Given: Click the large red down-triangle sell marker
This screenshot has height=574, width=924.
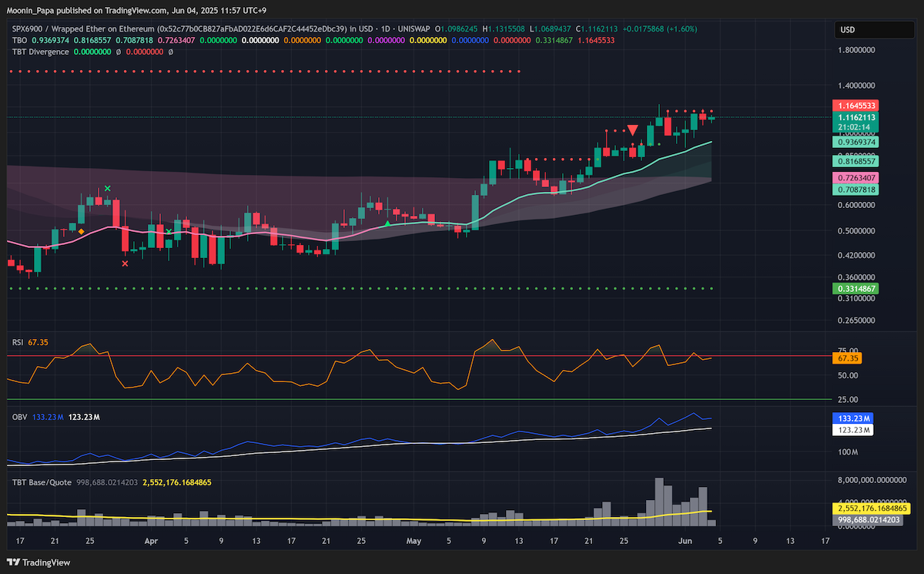Looking at the screenshot, I should (632, 130).
